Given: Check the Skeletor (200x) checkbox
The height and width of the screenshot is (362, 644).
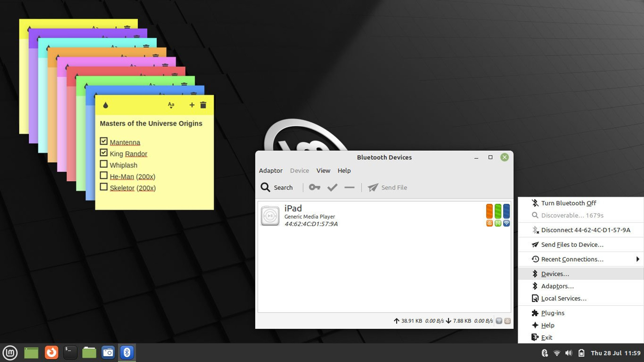Looking at the screenshot, I should coord(104,187).
